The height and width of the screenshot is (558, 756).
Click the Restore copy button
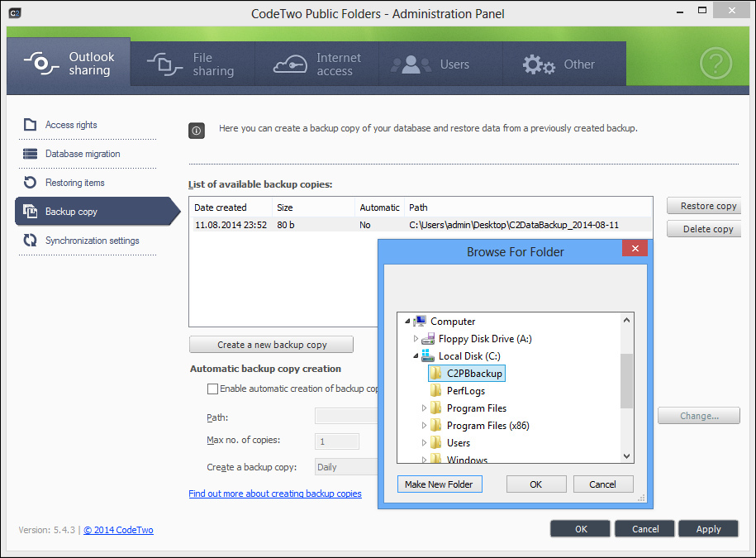click(704, 206)
